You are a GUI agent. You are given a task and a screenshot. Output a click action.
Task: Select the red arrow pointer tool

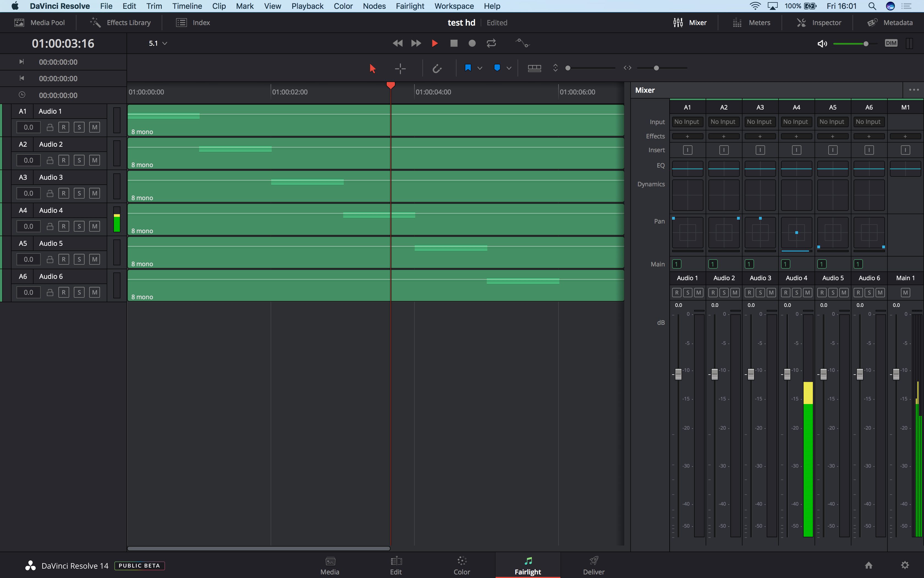(x=372, y=69)
